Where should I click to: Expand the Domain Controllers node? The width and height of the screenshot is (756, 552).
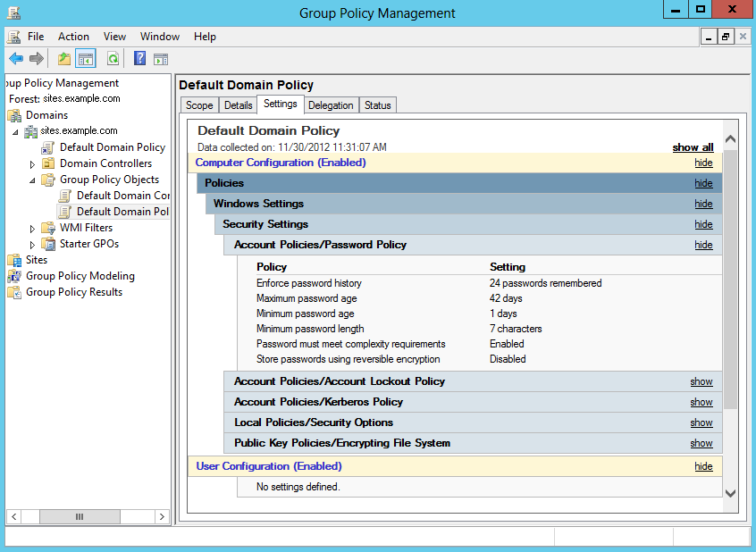[32, 164]
